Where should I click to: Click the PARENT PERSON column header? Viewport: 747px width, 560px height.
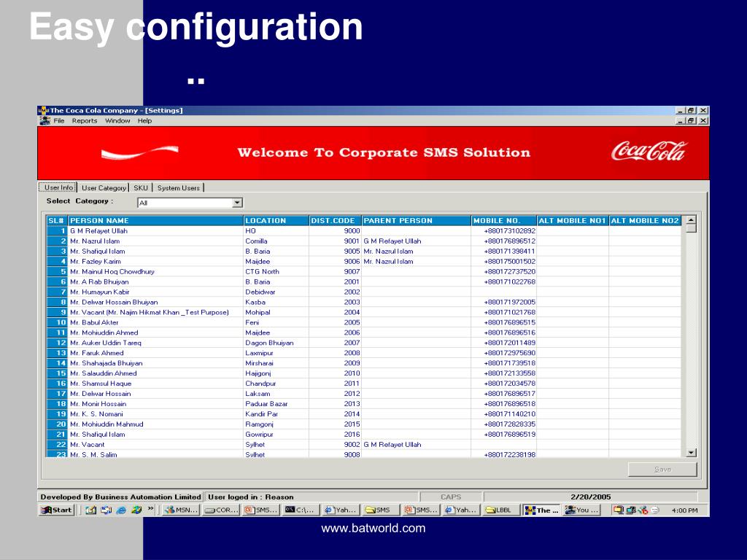tap(417, 220)
